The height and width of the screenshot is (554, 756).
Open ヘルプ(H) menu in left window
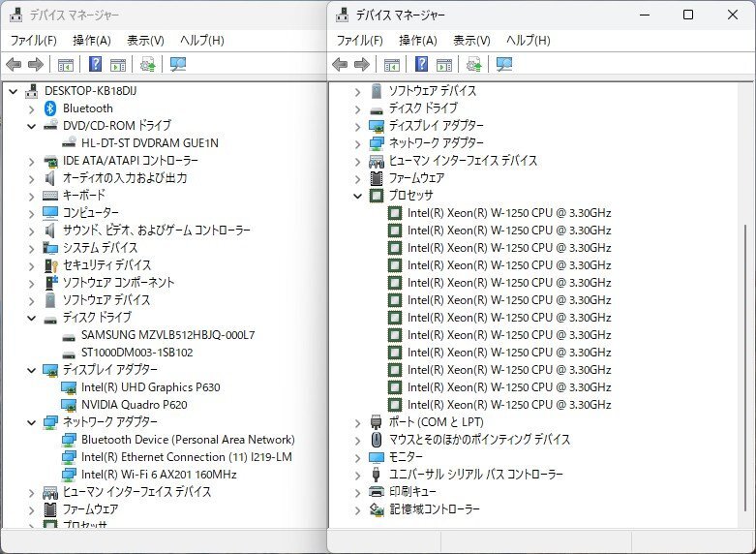pos(202,41)
